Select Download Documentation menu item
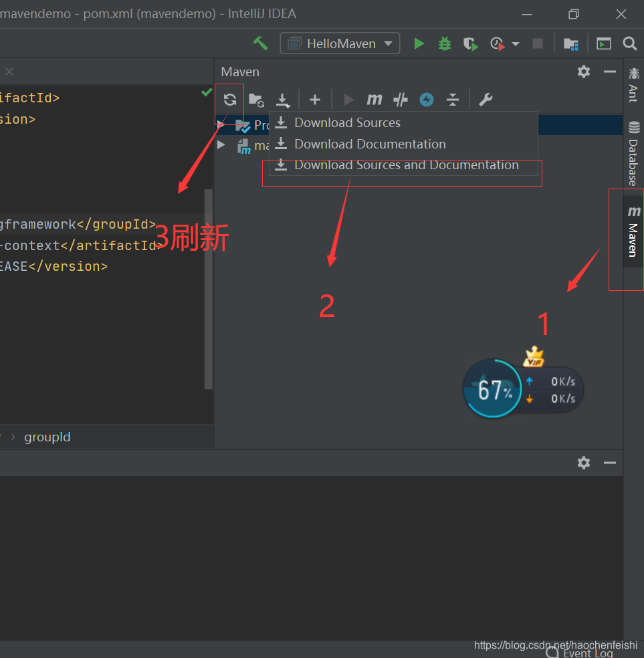 [x=403, y=144]
